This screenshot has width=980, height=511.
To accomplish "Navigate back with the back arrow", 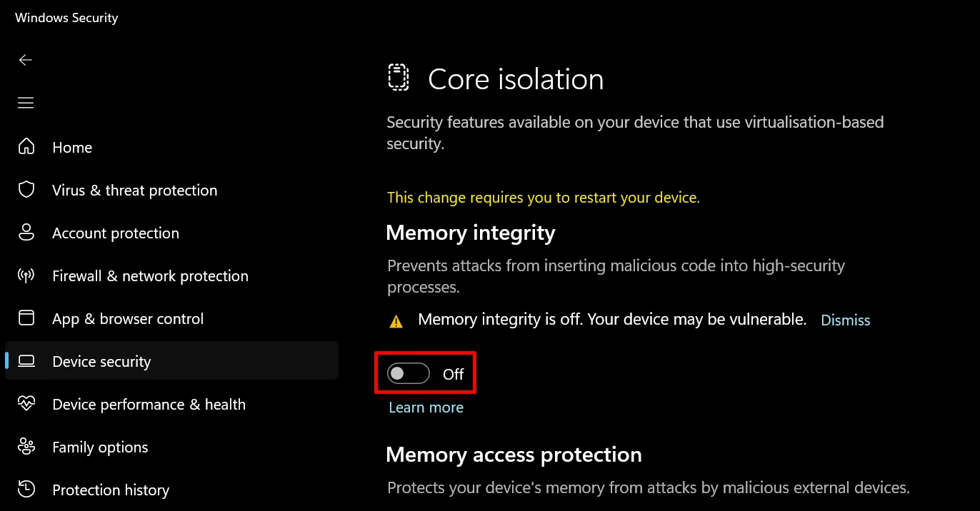I will tap(26, 60).
